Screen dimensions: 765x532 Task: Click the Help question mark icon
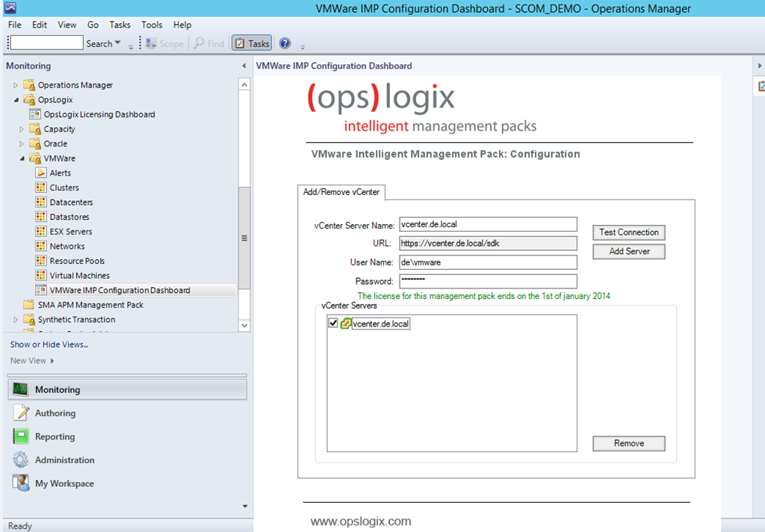285,43
